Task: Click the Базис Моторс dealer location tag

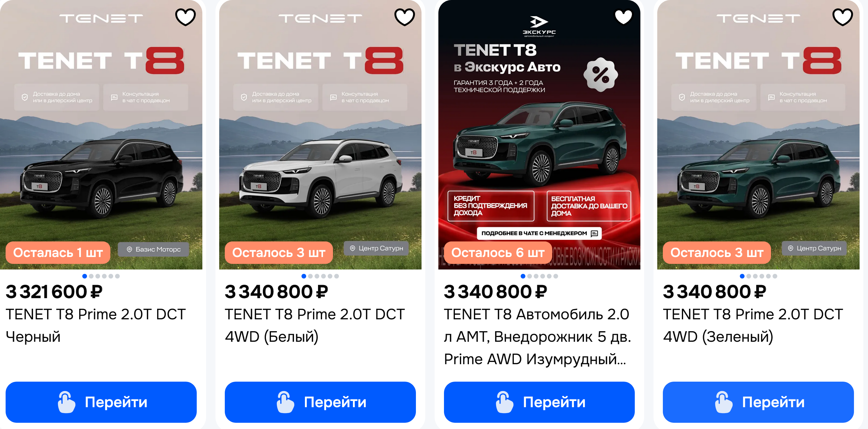Action: pos(153,250)
